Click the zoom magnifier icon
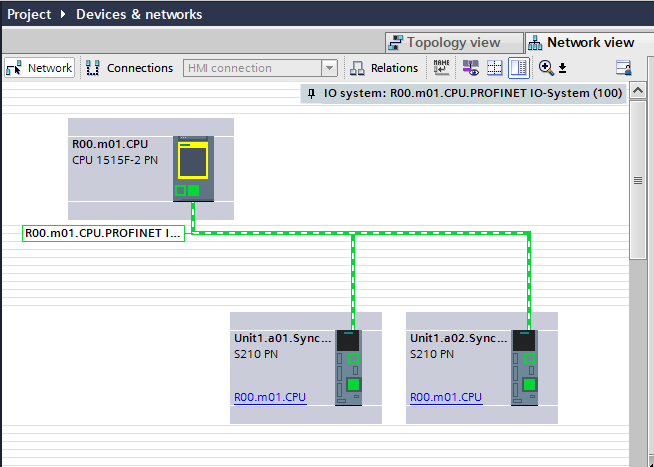Image resolution: width=654 pixels, height=467 pixels. tap(546, 68)
